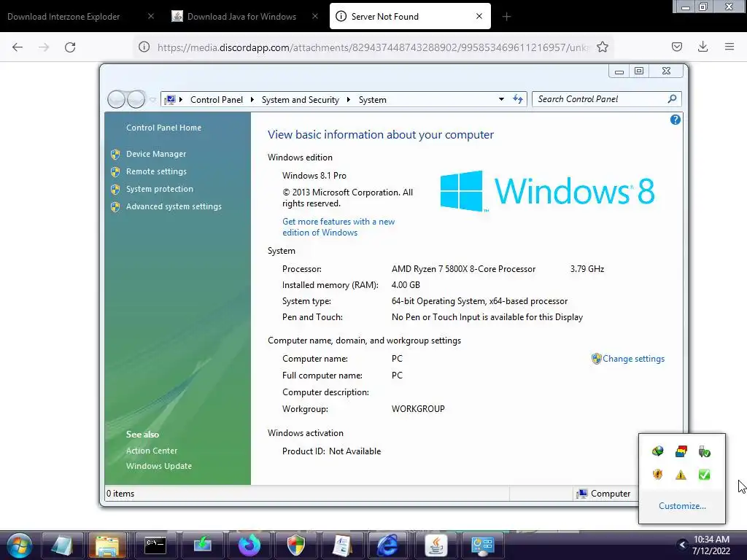Click the Explorer back navigation button
The width and height of the screenshot is (747, 560).
(x=117, y=99)
